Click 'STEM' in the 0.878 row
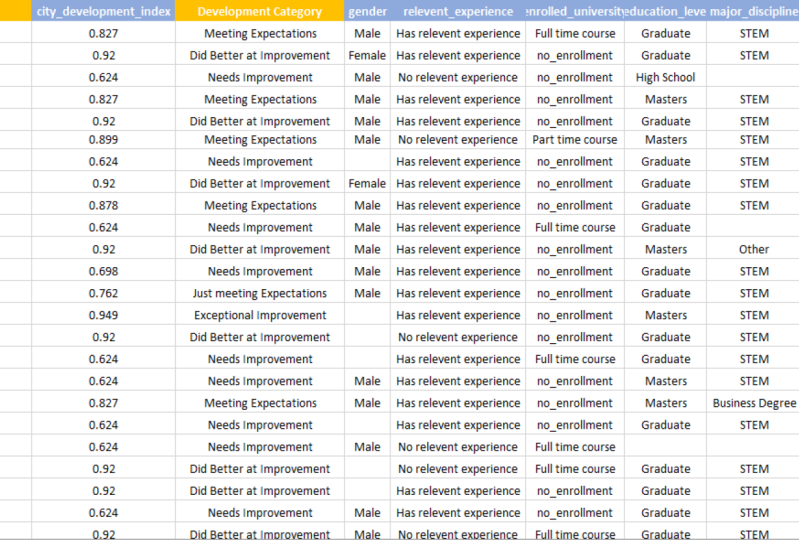This screenshot has height=540, width=799. [753, 205]
